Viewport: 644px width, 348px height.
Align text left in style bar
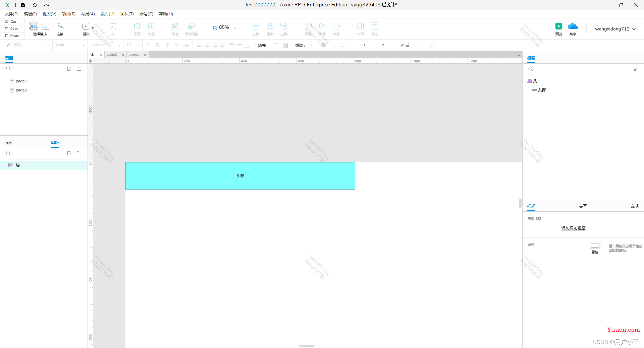[199, 45]
